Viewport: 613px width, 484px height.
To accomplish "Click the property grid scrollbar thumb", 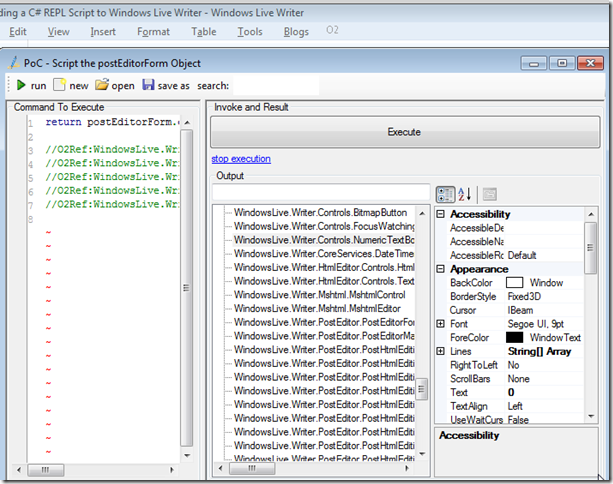I will click(591, 248).
